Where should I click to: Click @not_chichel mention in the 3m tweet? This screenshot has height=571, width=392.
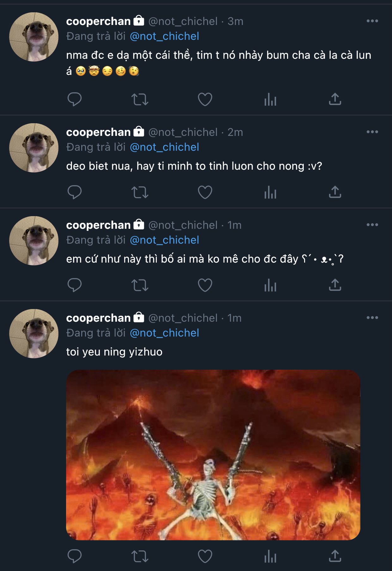coord(164,36)
